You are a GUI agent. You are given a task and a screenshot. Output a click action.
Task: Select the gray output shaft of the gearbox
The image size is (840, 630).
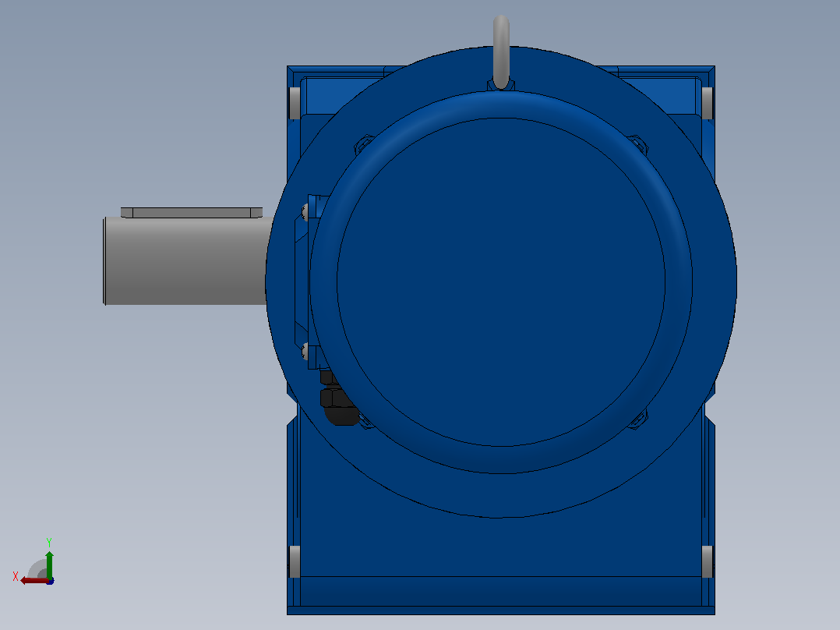187,260
